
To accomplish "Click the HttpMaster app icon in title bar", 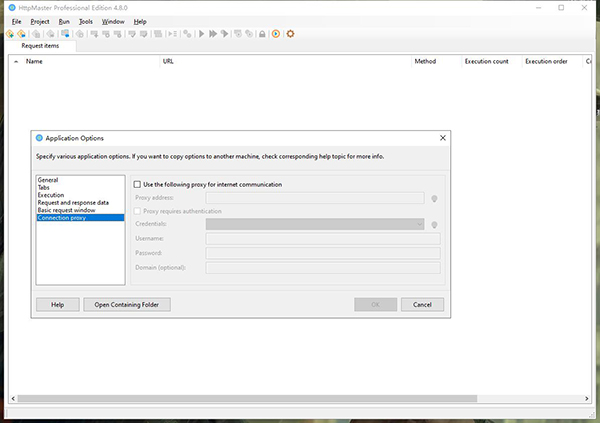I will click(12, 8).
